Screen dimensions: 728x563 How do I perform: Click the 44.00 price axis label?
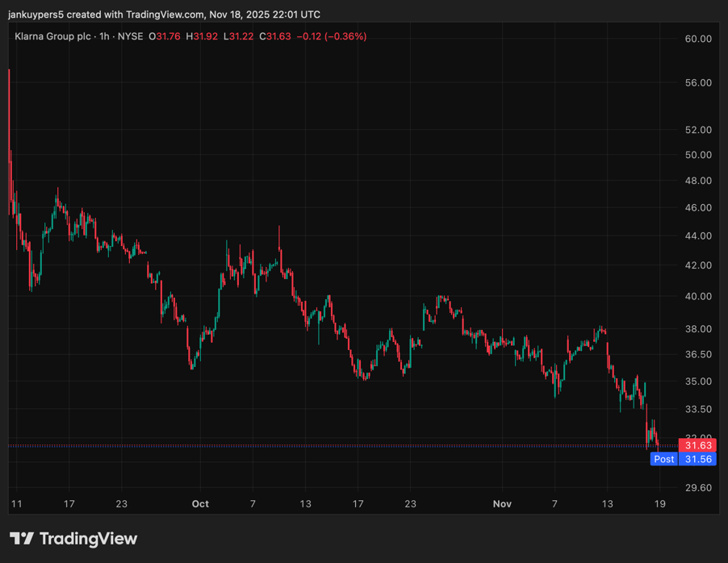(698, 236)
